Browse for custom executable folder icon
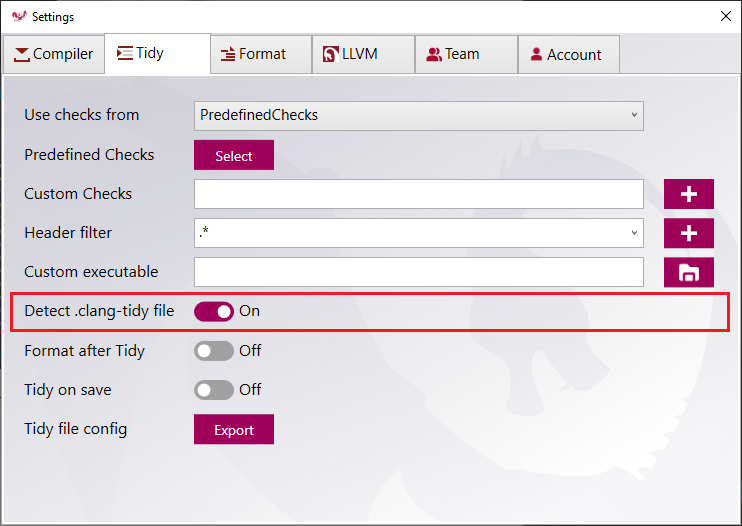This screenshot has height=526, width=742. pos(689,272)
